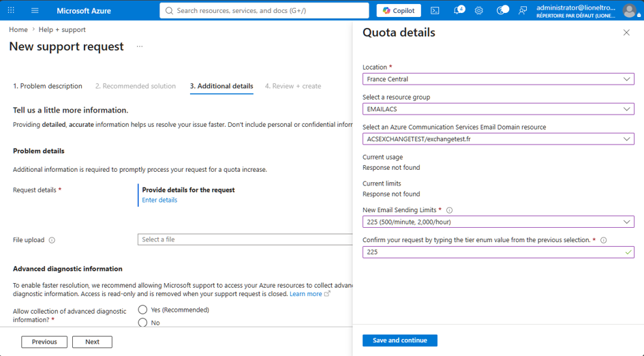Viewport: 644px width, 356px height.
Task: Select the No radio option
Action: pos(142,323)
